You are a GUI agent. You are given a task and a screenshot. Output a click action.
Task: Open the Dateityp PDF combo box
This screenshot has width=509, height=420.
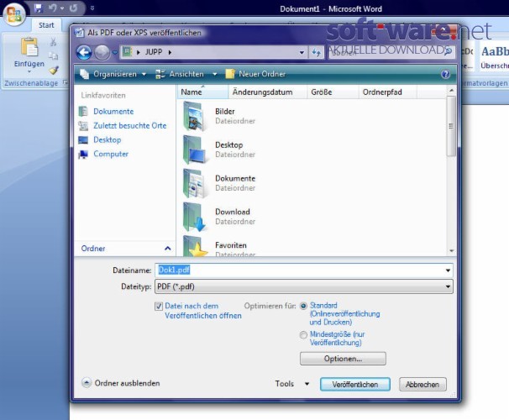pos(304,286)
